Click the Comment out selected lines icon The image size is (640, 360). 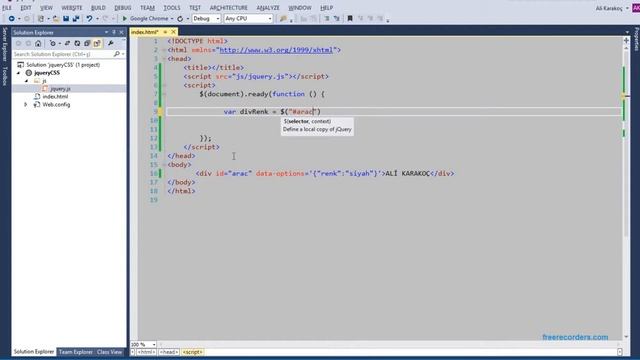click(327, 19)
